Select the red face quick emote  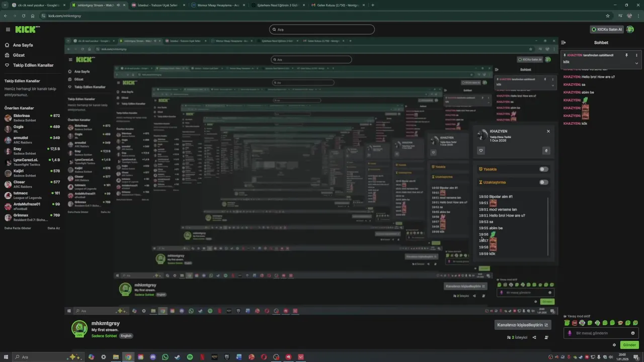[x=575, y=323]
